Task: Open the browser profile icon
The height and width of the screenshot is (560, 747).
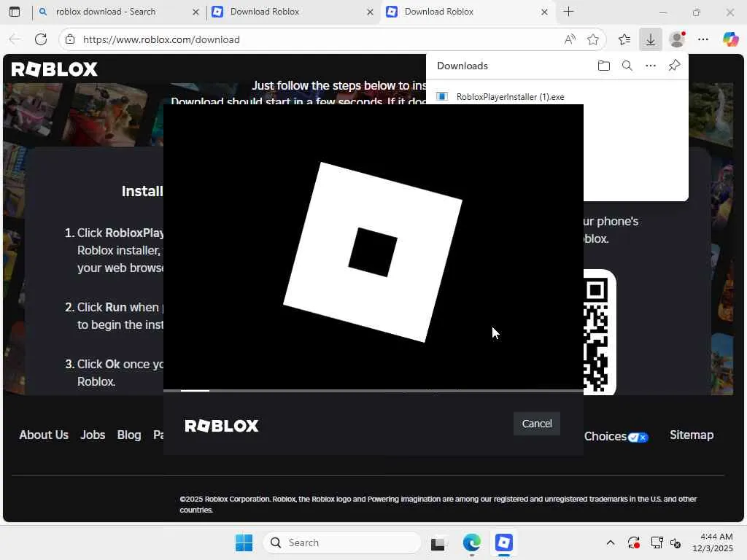Action: coord(677,39)
